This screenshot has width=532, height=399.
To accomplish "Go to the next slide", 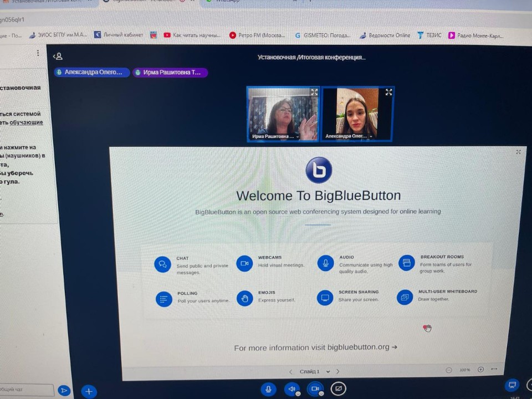I will click(338, 371).
